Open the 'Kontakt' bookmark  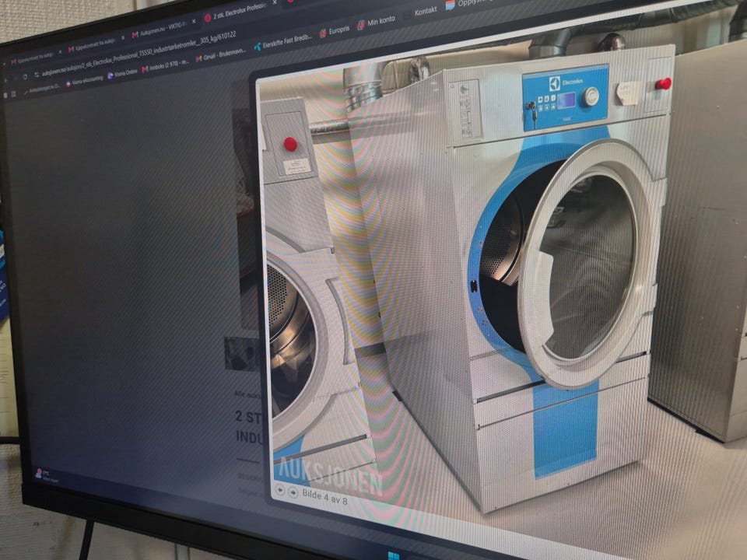(x=426, y=11)
